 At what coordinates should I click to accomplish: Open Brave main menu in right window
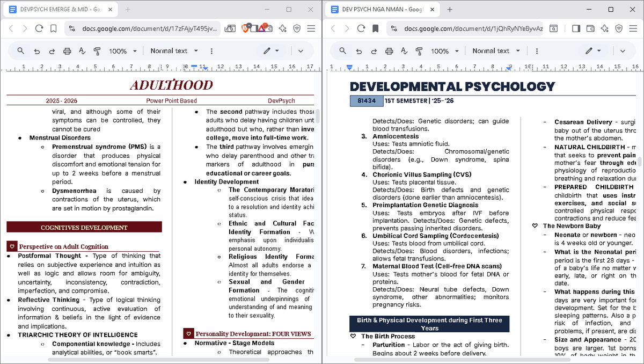[633, 28]
